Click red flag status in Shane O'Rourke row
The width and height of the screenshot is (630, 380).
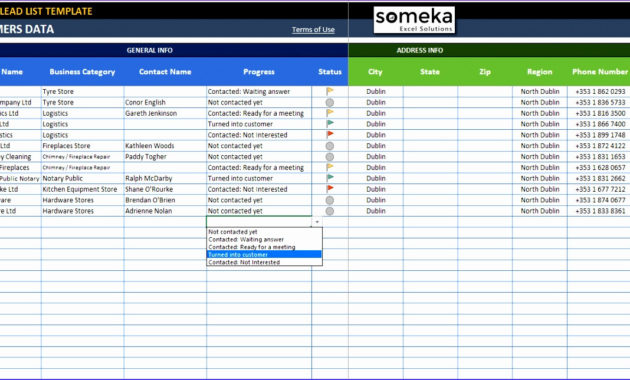tap(330, 189)
